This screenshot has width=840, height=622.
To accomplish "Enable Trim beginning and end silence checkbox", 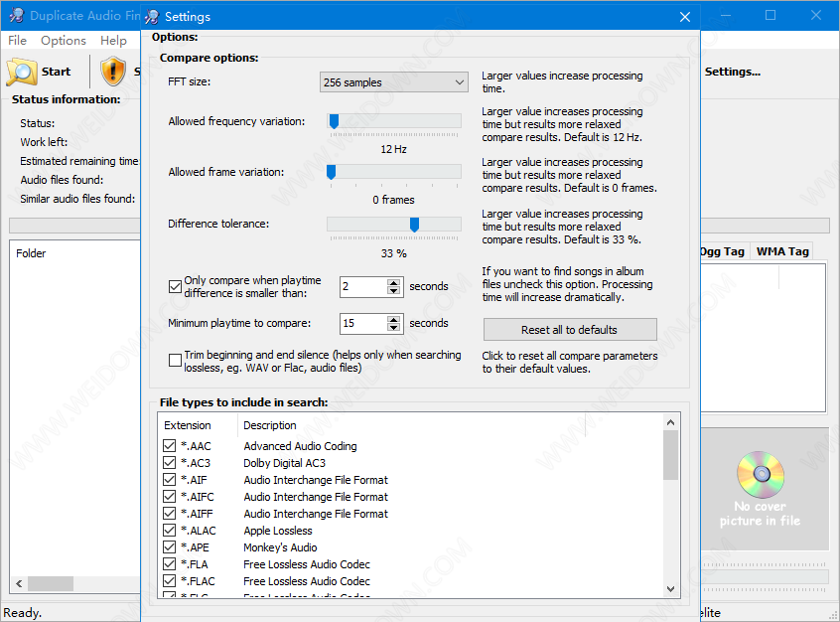I will coord(175,361).
